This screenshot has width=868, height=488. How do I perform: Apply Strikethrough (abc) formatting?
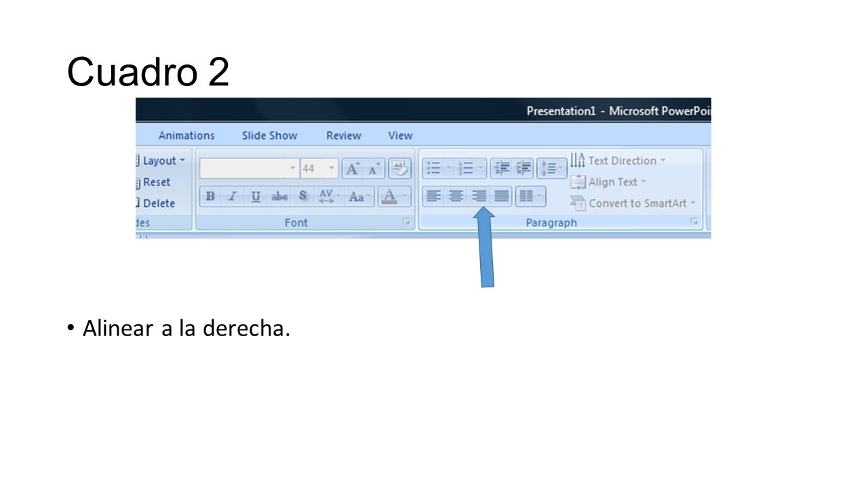point(279,197)
